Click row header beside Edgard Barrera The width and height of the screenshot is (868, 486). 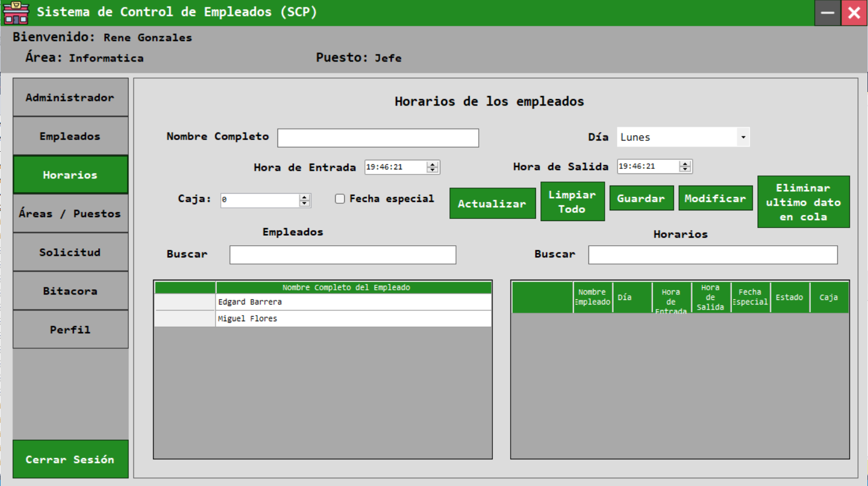185,302
